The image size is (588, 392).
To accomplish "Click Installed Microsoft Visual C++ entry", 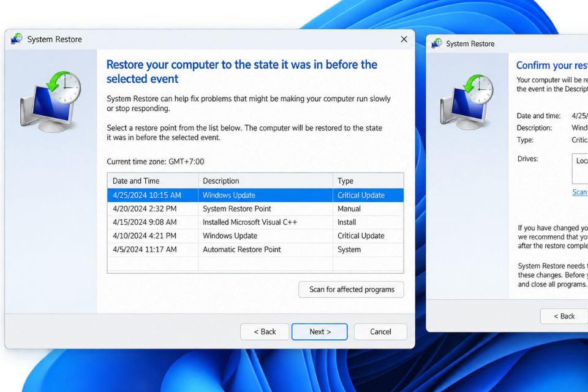I will click(250, 222).
